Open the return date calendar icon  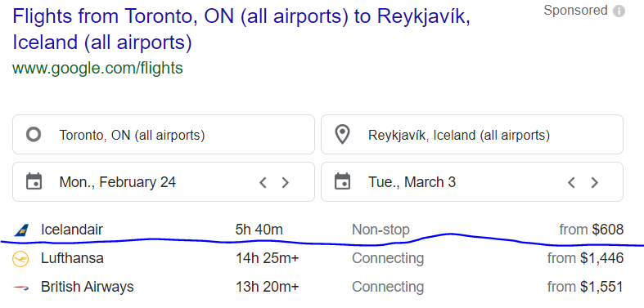342,181
